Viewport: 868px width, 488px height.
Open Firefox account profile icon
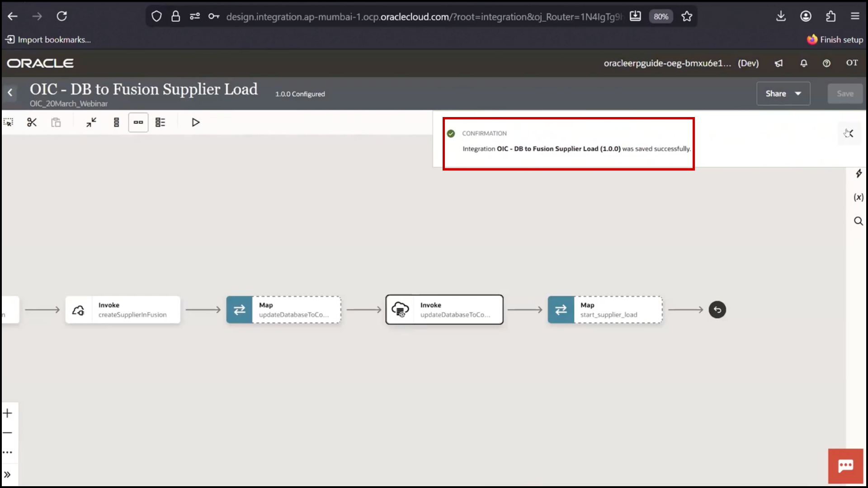coord(806,16)
